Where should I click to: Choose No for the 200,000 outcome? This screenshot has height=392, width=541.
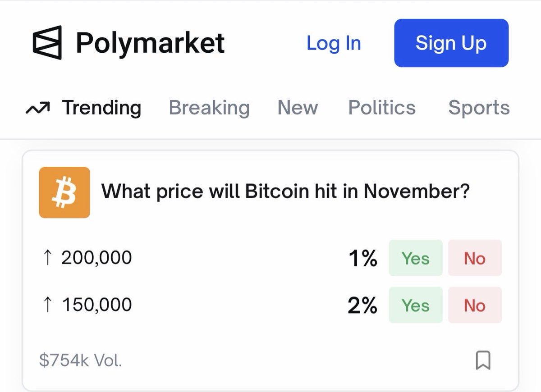tap(475, 258)
